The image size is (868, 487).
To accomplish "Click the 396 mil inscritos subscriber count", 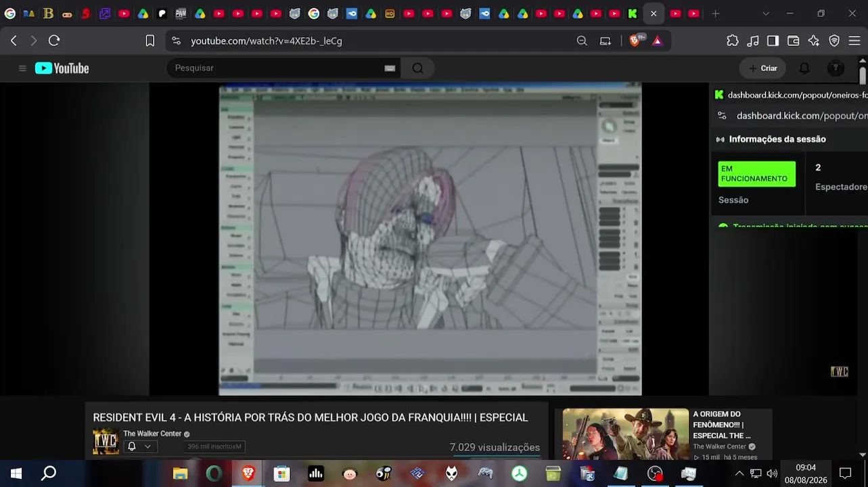I will point(214,446).
